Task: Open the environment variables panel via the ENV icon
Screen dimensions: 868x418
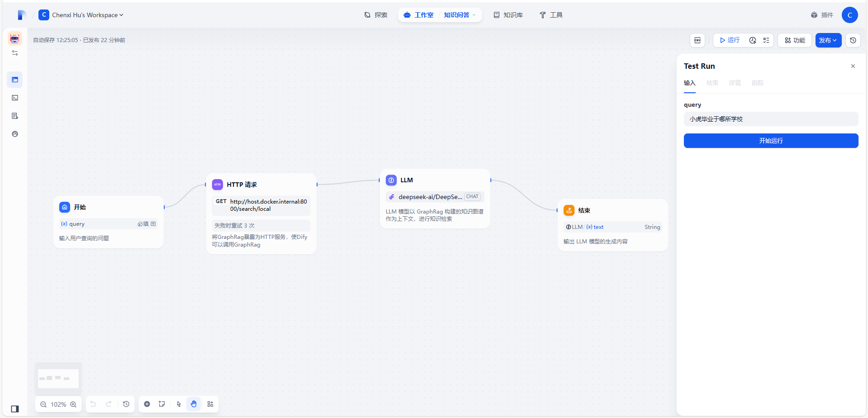Action: [x=697, y=40]
